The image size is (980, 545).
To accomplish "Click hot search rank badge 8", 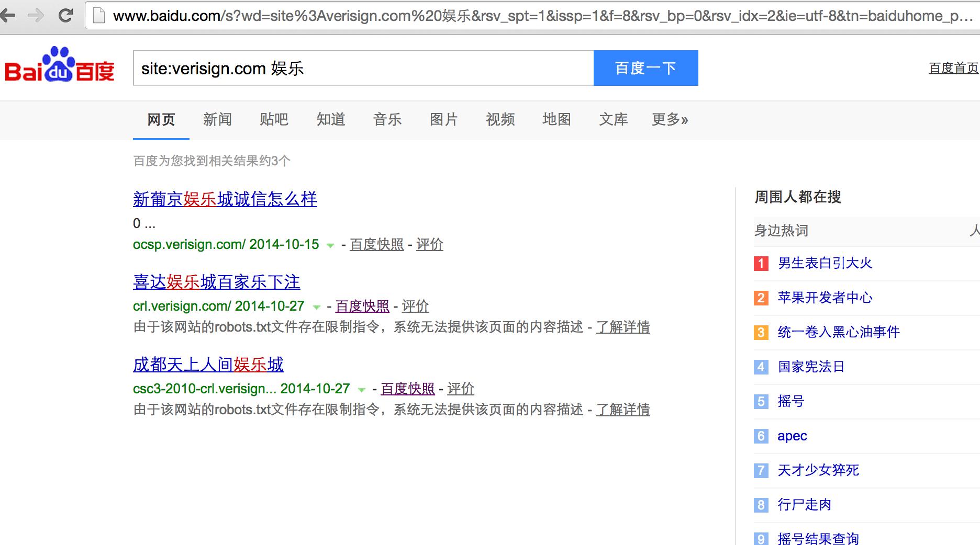I will click(x=761, y=505).
